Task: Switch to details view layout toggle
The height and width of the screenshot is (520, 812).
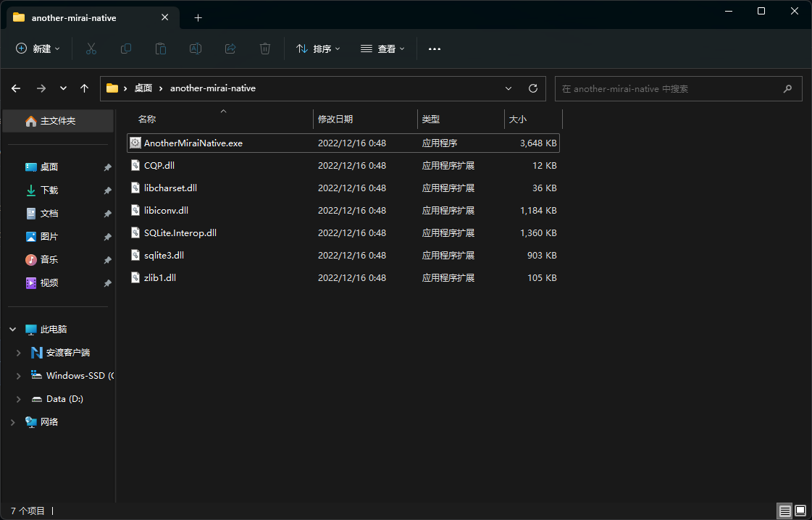Action: click(784, 511)
